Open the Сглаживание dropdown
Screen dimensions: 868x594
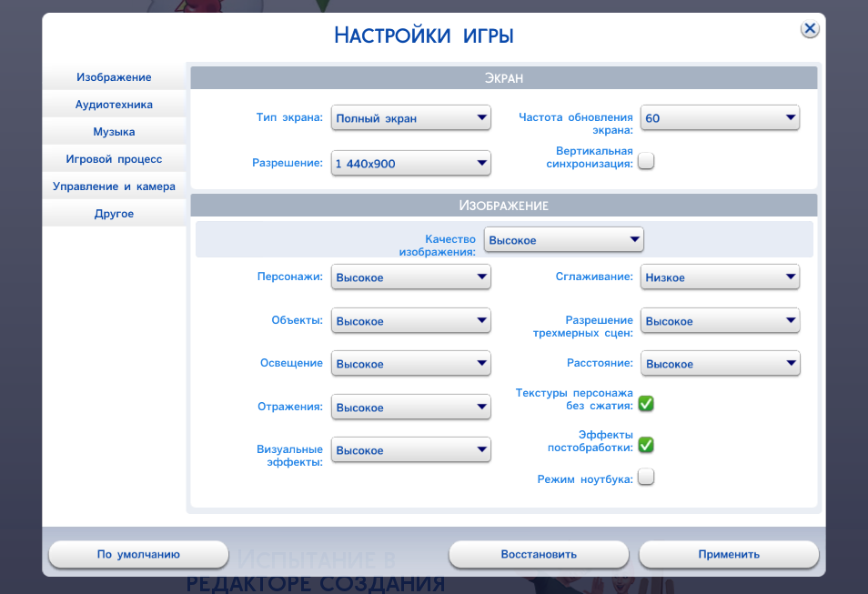pyautogui.click(x=720, y=277)
